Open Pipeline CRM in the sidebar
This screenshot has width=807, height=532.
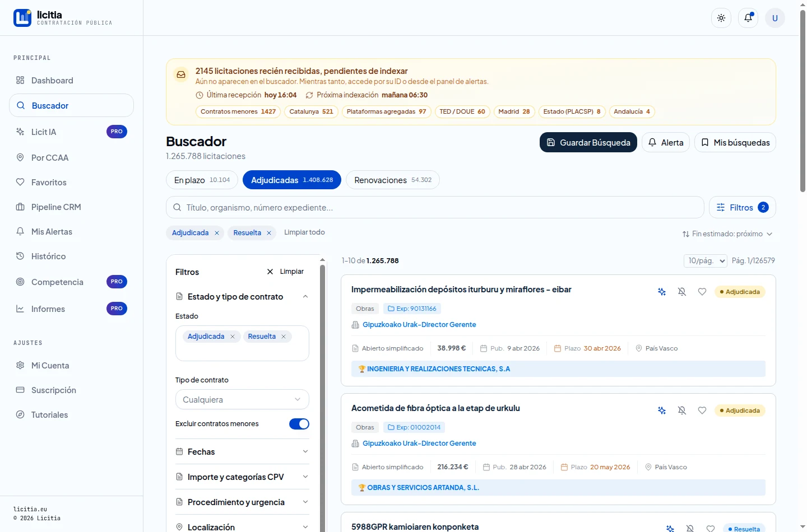[71, 207]
